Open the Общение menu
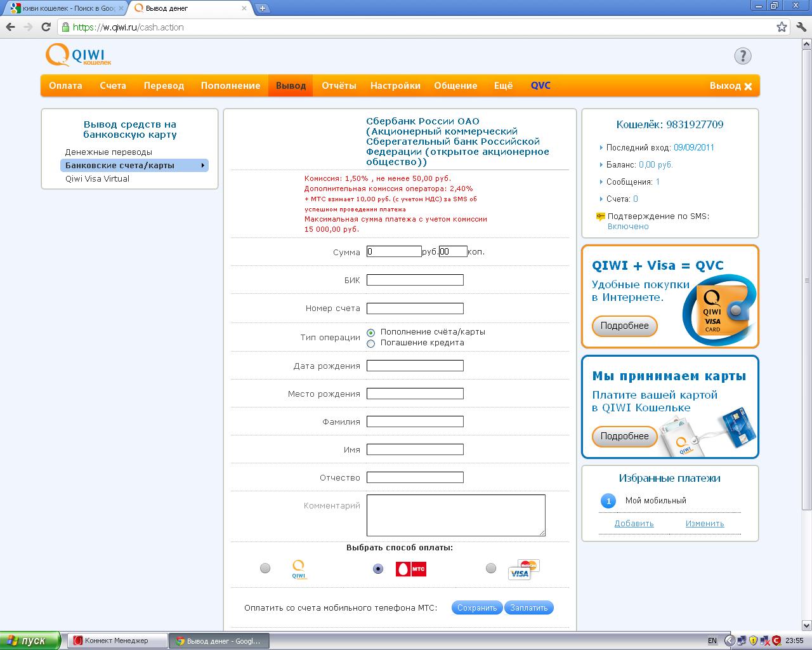 (x=455, y=86)
